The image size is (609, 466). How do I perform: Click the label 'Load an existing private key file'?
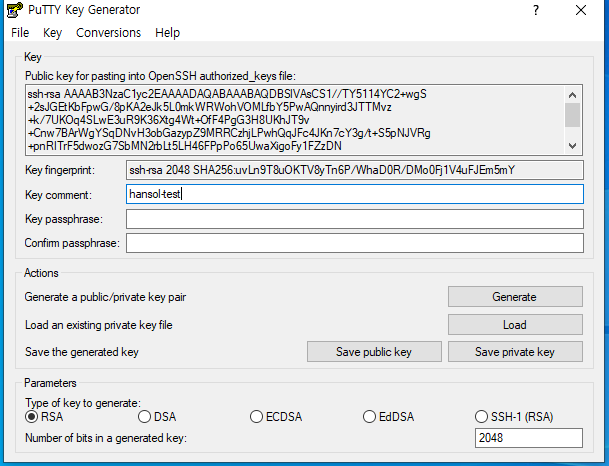99,325
